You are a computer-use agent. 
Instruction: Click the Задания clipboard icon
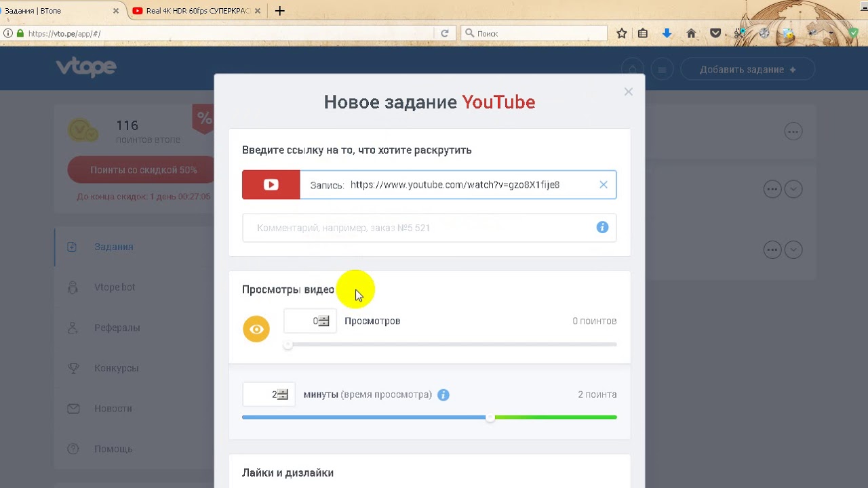pyautogui.click(x=73, y=247)
